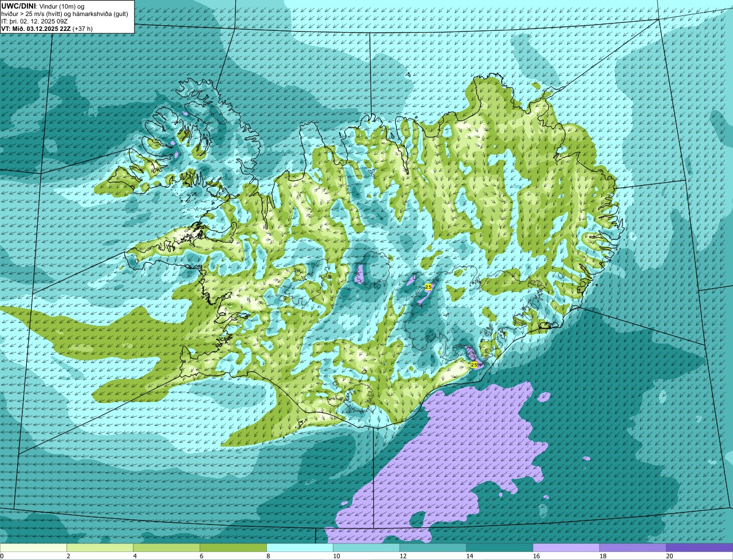733x560 pixels.
Task: Select the 4–6 m/s green legend swatch
Action: pos(167,547)
